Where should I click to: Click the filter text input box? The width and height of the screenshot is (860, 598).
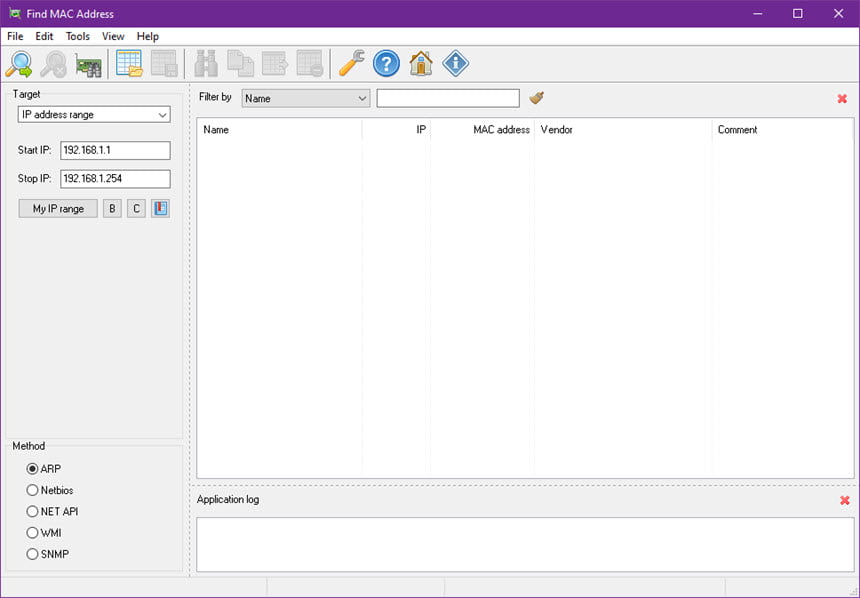pyautogui.click(x=448, y=99)
